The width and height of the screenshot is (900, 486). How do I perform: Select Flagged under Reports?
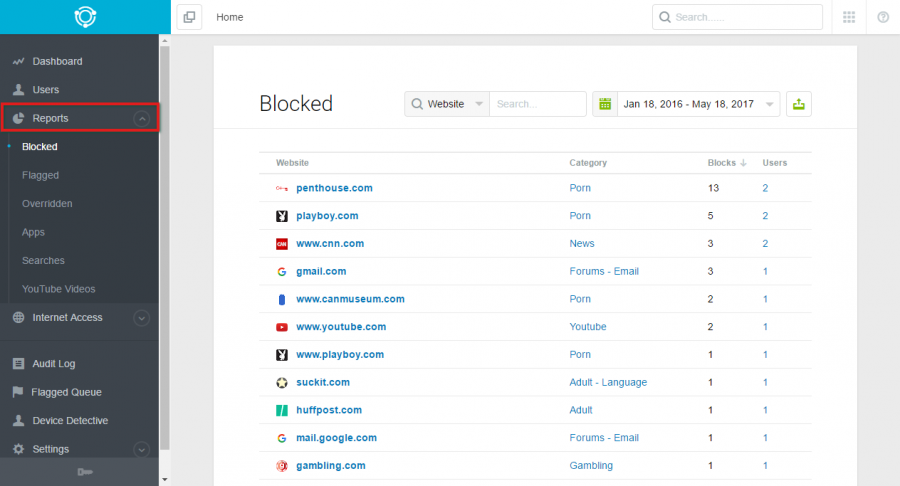click(40, 175)
